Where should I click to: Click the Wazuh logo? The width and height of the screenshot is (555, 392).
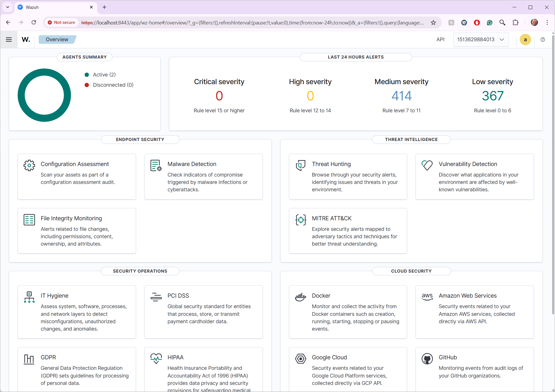click(25, 40)
